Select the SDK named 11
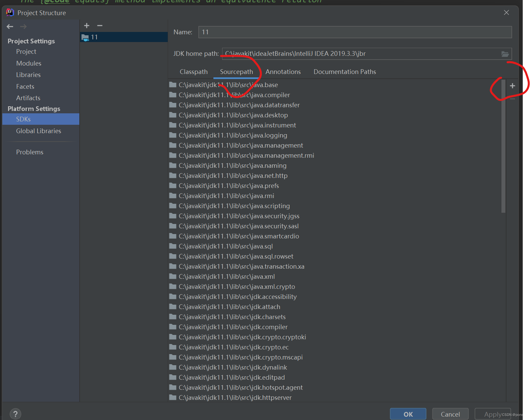The image size is (531, 420). tap(124, 37)
